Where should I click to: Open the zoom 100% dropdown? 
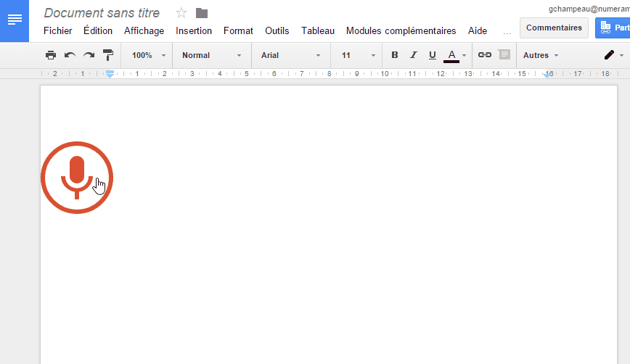pyautogui.click(x=148, y=55)
